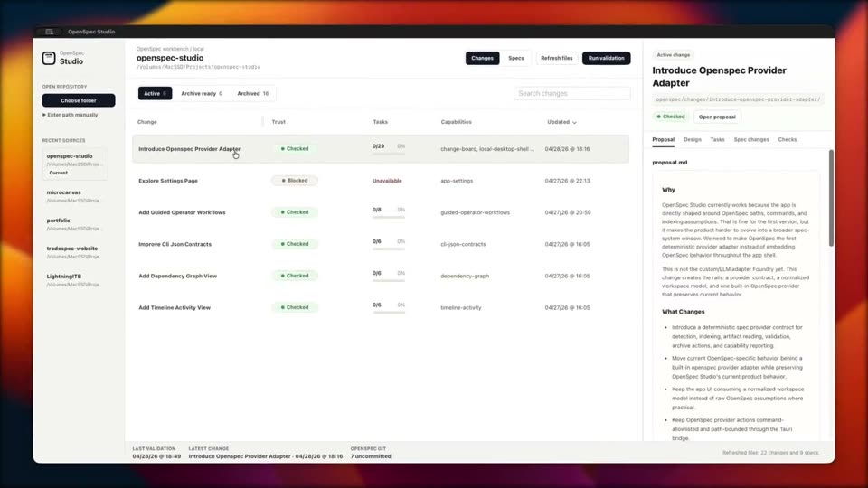This screenshot has height=488, width=868.
Task: Click the change path openspec/changes/introduce-openspec-provider-adapter
Action: pyautogui.click(x=738, y=99)
